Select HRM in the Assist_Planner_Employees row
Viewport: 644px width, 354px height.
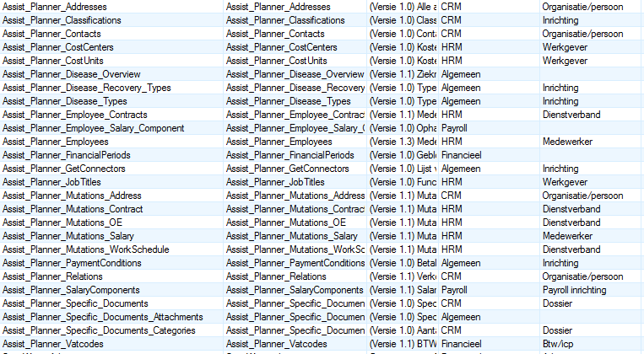(452, 142)
